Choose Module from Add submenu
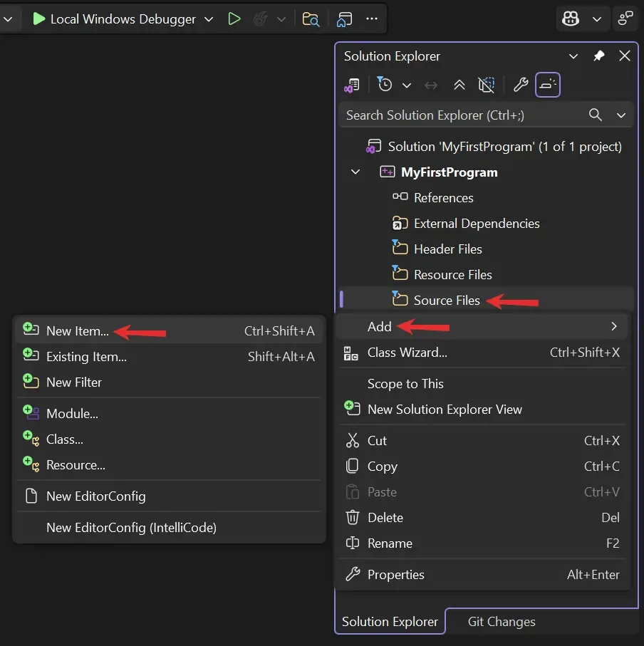644x646 pixels. pyautogui.click(x=169, y=414)
